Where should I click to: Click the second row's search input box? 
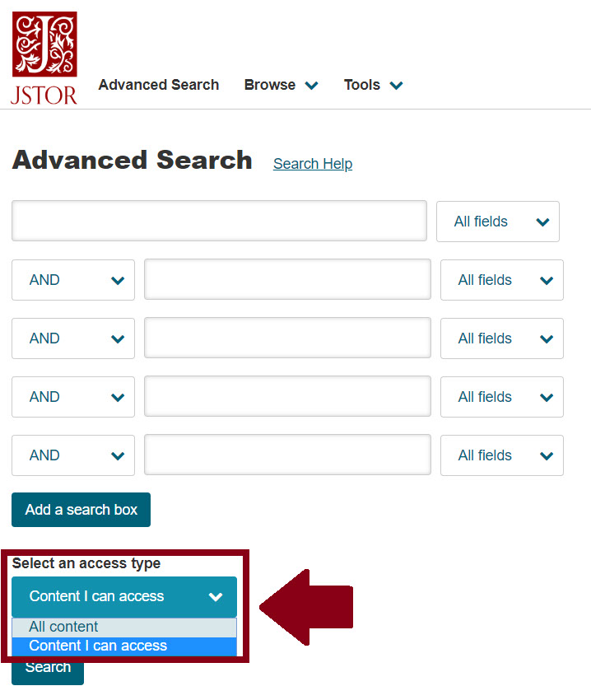(287, 280)
